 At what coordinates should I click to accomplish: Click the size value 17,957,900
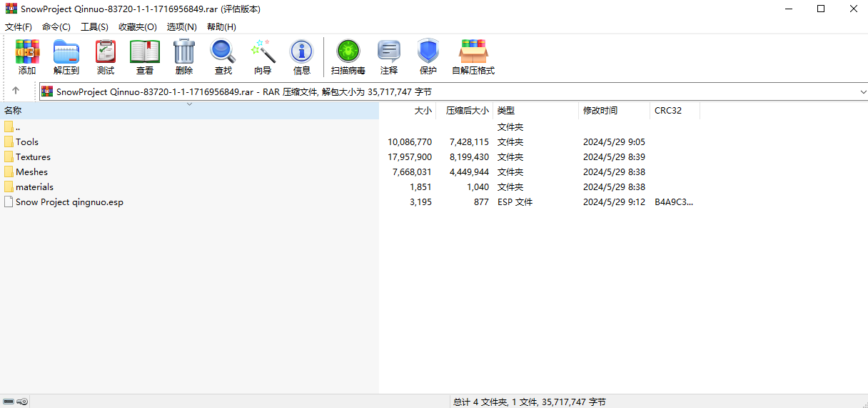tap(410, 156)
